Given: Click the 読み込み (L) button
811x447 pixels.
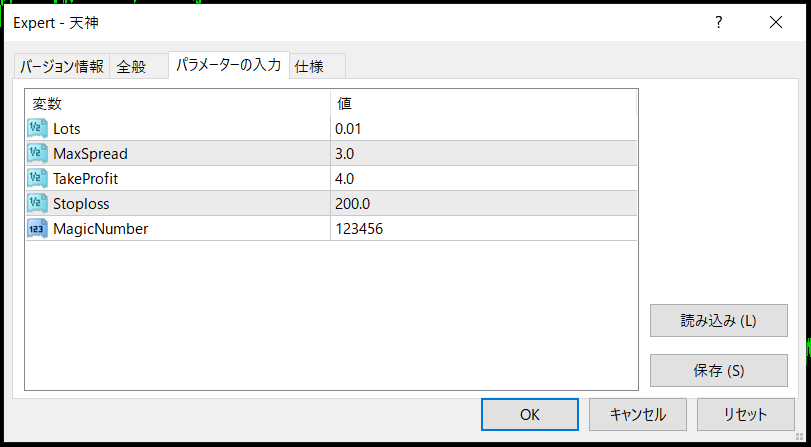Looking at the screenshot, I should pos(718,321).
